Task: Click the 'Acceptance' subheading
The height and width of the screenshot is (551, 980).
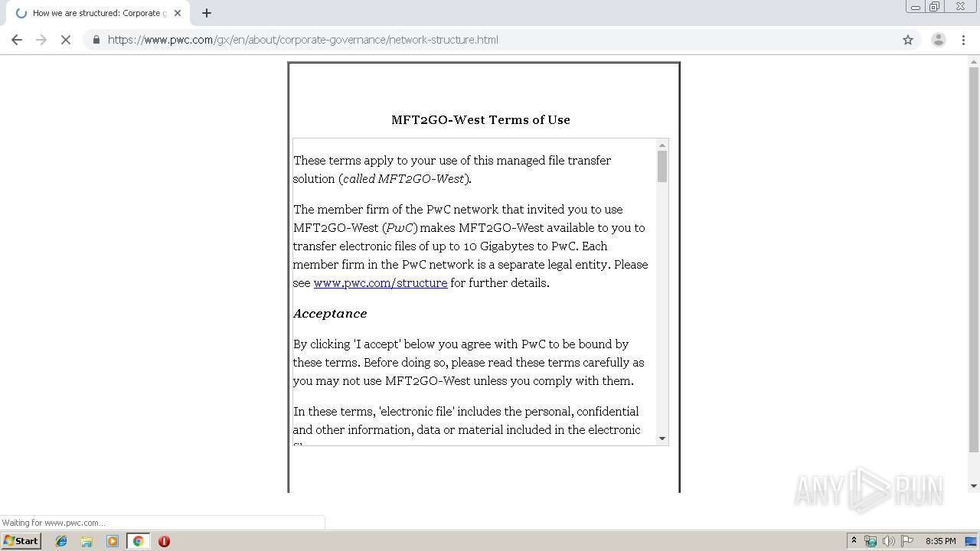Action: click(x=330, y=314)
